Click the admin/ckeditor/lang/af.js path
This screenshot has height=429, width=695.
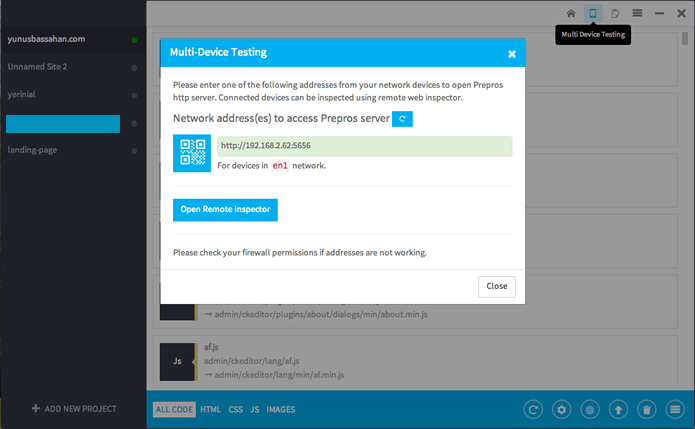pos(251,361)
